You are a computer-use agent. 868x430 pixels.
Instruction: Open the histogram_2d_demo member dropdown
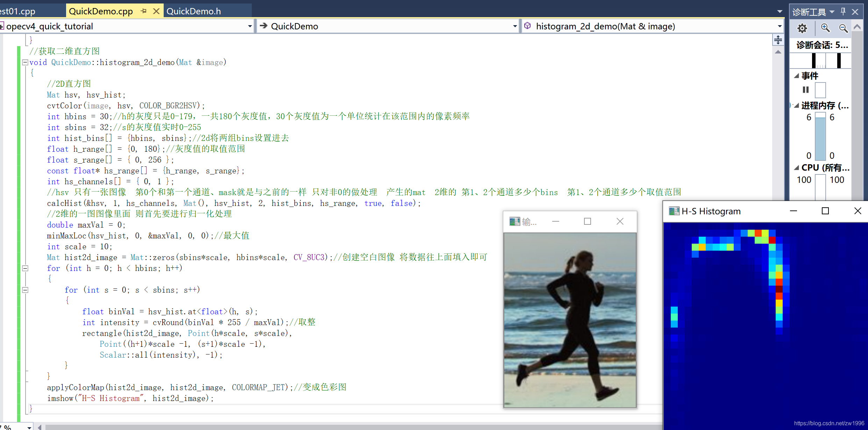780,26
